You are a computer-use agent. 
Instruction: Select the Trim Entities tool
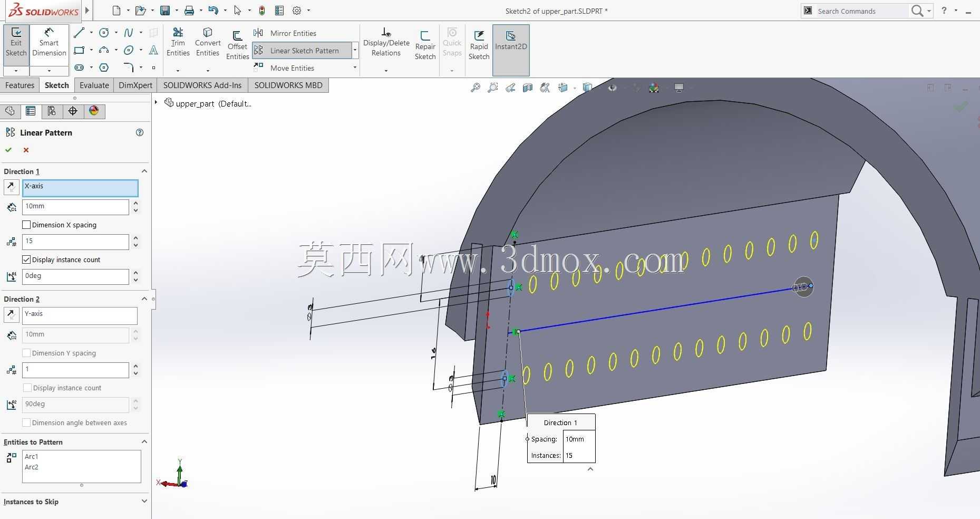[x=178, y=42]
